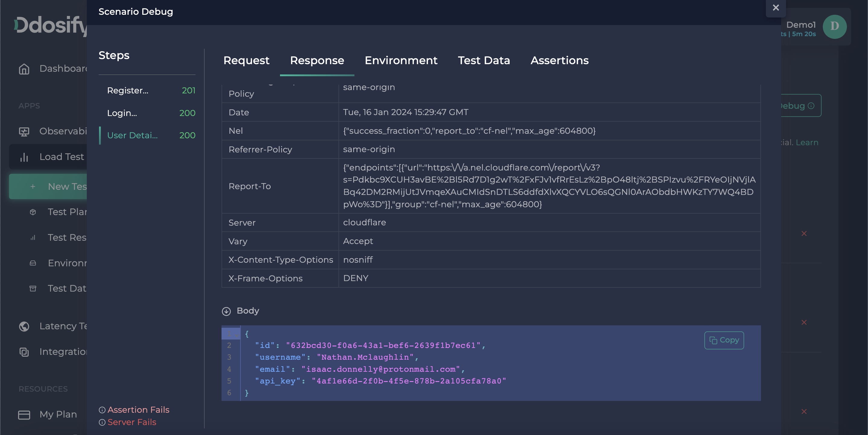This screenshot has height=435, width=868.
Task: Select the Integrations sidebar icon
Action: (24, 352)
